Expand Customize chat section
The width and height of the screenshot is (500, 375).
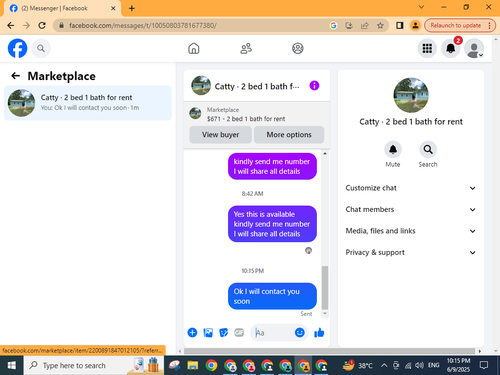(411, 188)
